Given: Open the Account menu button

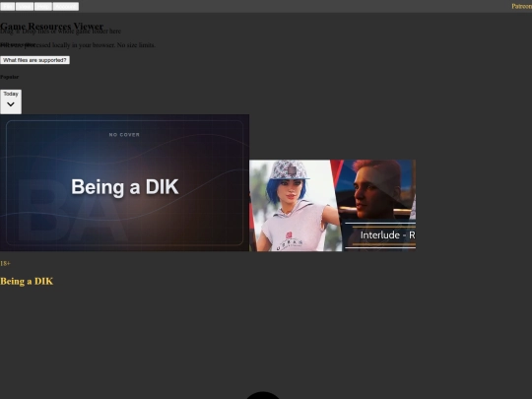Looking at the screenshot, I should tap(66, 7).
